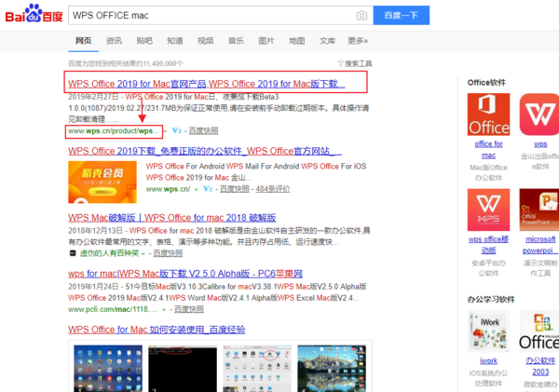
Task: Open WPS Office for Mac 如何安装使用 百度经验
Action: (x=157, y=330)
